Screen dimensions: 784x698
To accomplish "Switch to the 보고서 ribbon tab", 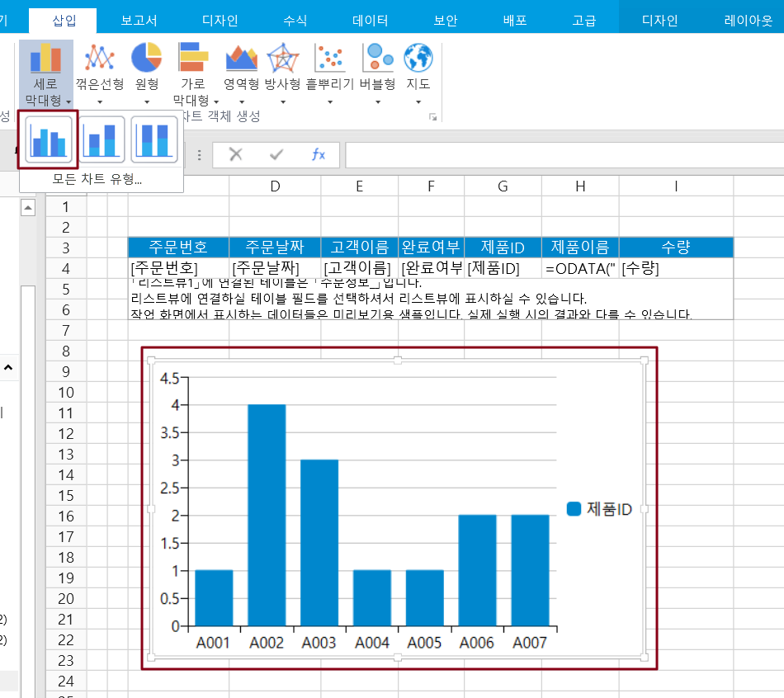I will pos(139,21).
